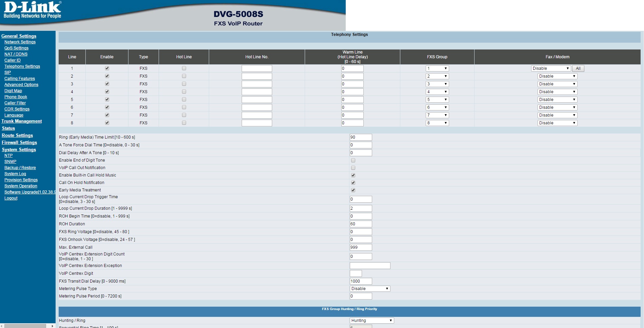
Task: Toggle Enable End of Digit Tone checkbox
Action: tap(353, 160)
